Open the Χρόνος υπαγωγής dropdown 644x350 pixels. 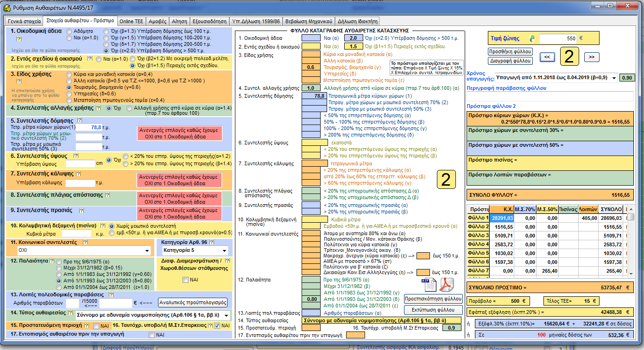coord(614,78)
